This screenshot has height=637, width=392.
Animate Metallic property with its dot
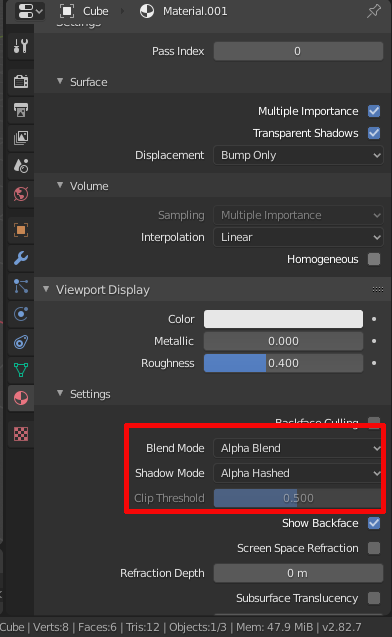[374, 341]
